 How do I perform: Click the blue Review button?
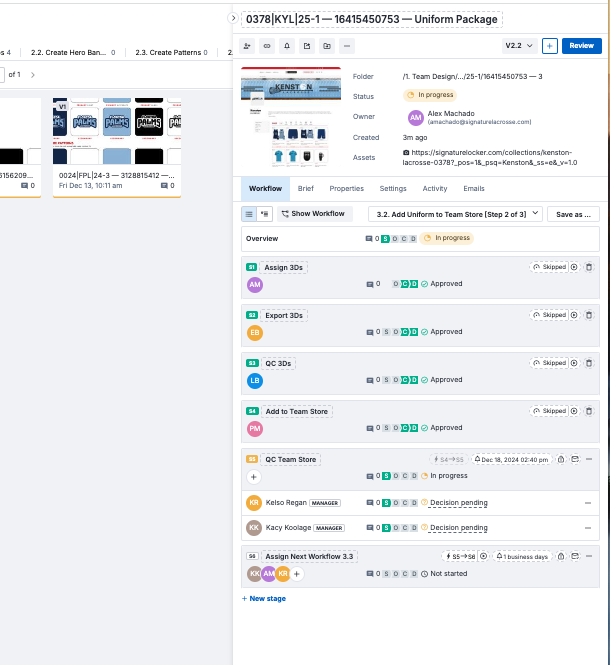580,46
